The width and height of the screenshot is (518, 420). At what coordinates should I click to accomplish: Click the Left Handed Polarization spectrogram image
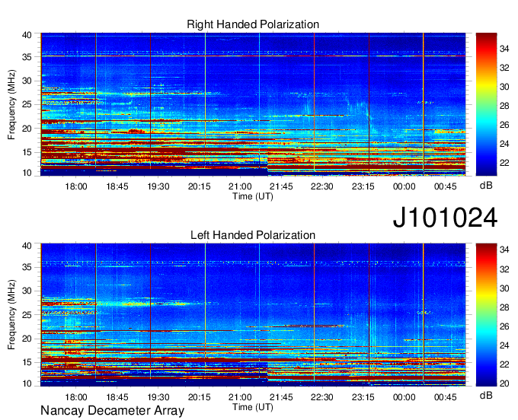pyautogui.click(x=253, y=315)
